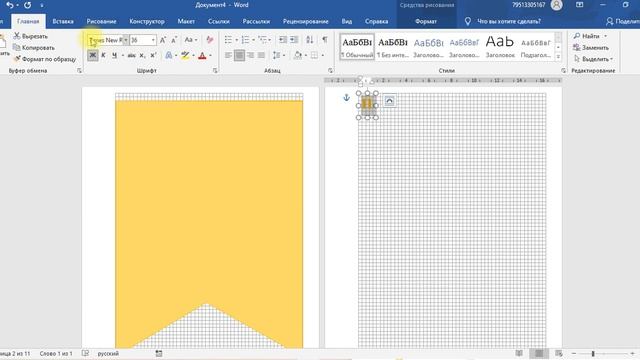
Task: Align text to the right
Action: point(250,55)
